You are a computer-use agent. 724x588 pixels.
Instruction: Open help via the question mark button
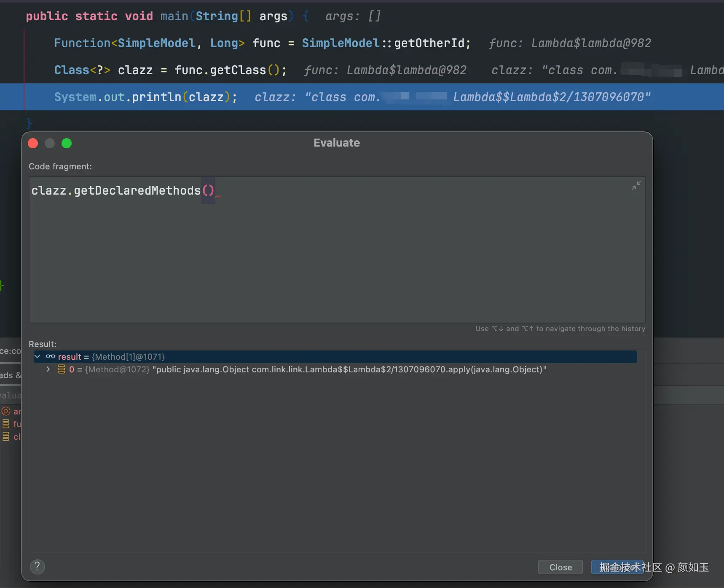point(38,567)
